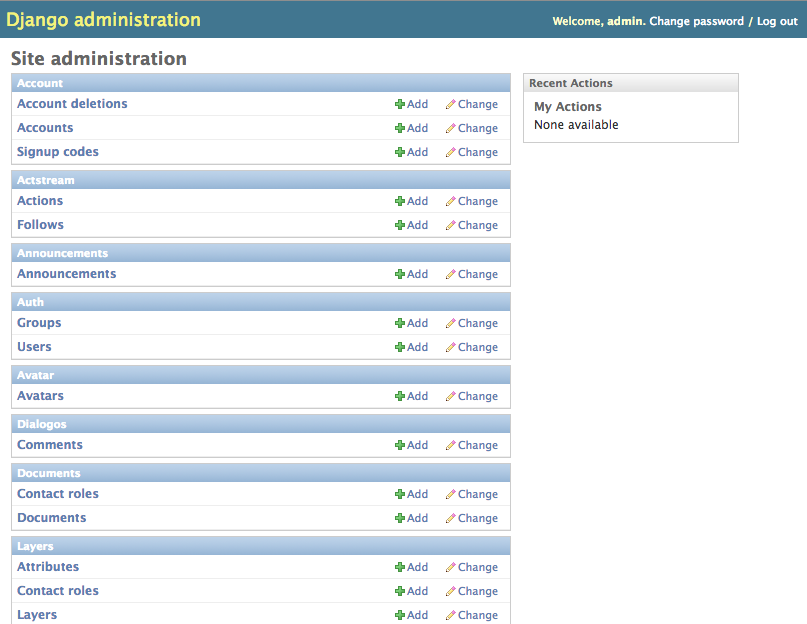This screenshot has width=807, height=624.
Task: Open the Actstream app section header
Action: (46, 180)
